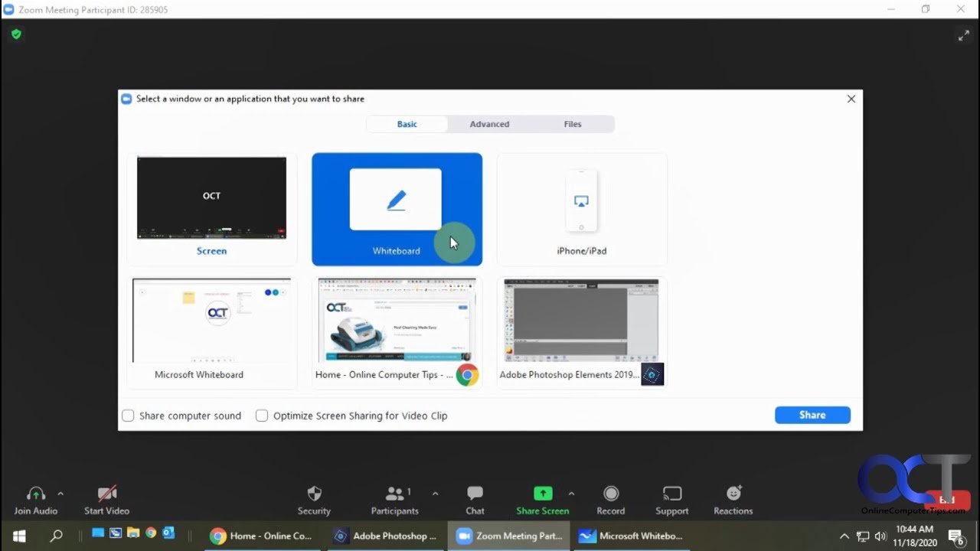Click the Start Video camera icon
This screenshot has width=980, height=551.
click(x=107, y=494)
